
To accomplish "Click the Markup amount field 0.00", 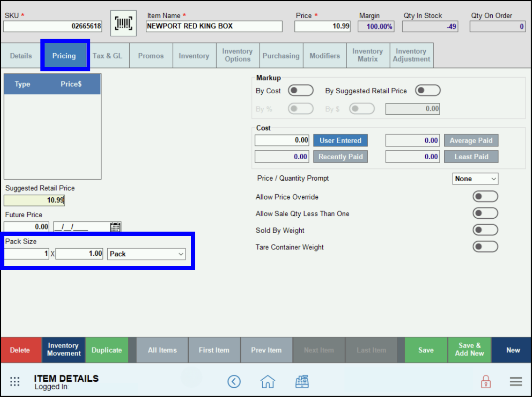I will click(413, 109).
